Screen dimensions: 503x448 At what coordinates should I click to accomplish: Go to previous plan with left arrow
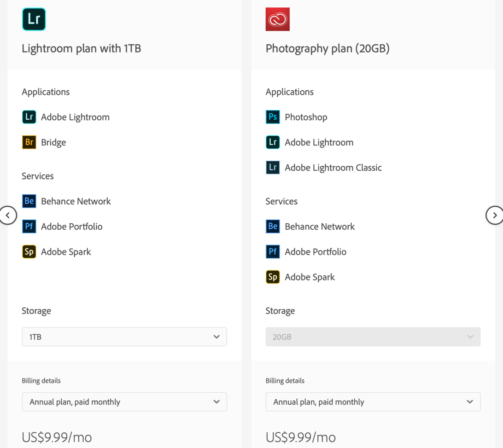pos(8,215)
